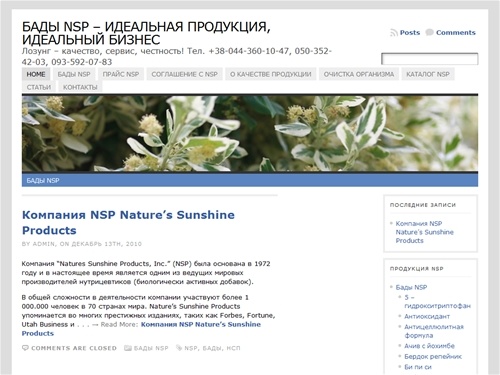Open Бады NSP in Продукция NSP sidebar
The width and height of the screenshot is (500, 375).
(411, 287)
